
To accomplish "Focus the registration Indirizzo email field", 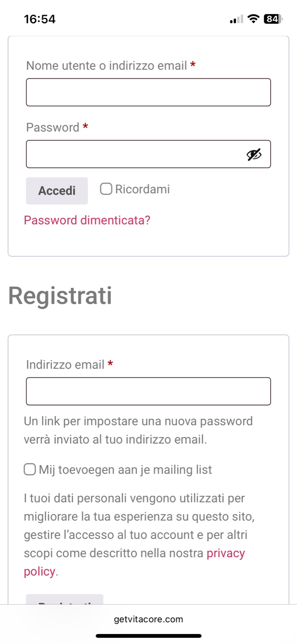I will click(148, 391).
